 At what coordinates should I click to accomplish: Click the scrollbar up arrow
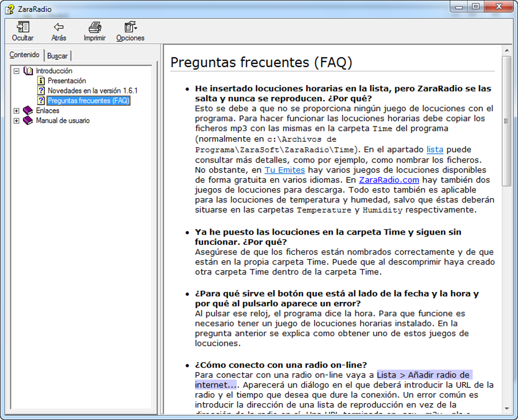pos(507,50)
